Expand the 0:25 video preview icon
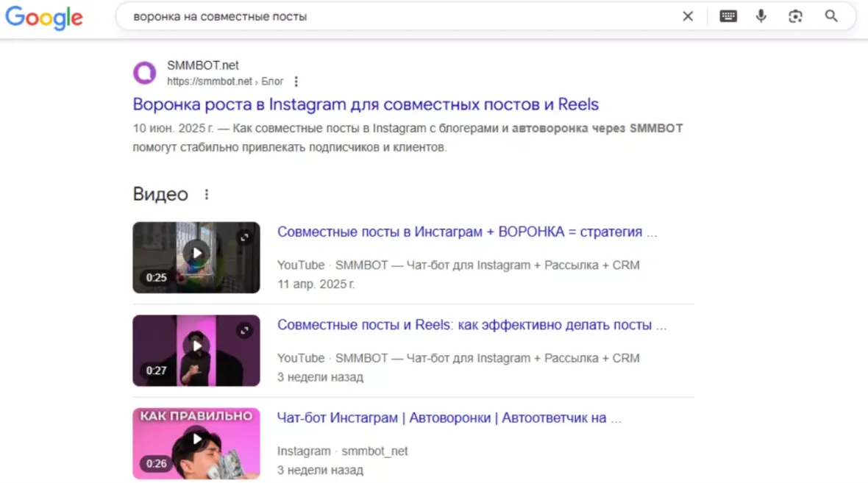The height and width of the screenshot is (483, 868). click(x=245, y=237)
